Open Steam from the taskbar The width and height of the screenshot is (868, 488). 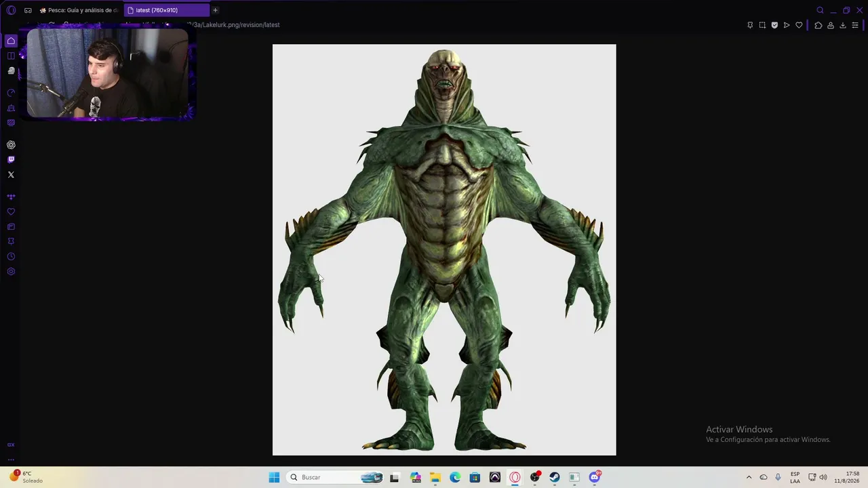(555, 477)
